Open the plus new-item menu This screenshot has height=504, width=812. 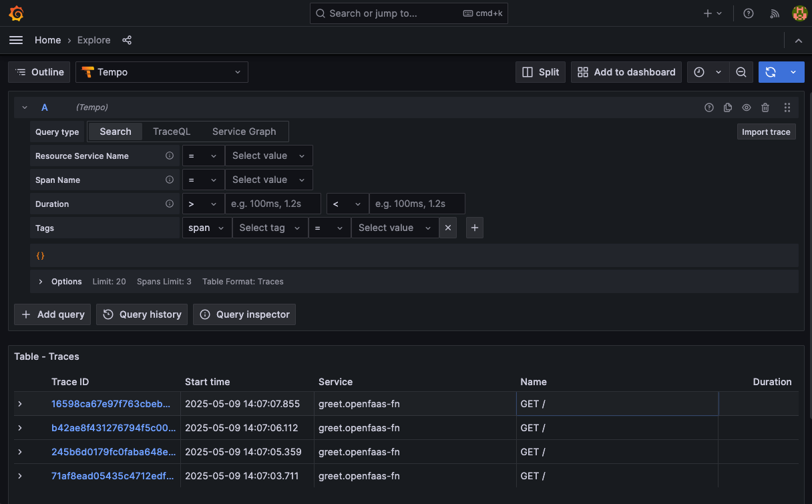713,13
